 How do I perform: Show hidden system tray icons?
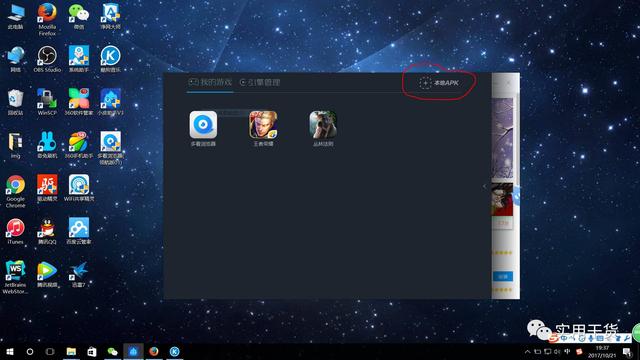tap(527, 351)
